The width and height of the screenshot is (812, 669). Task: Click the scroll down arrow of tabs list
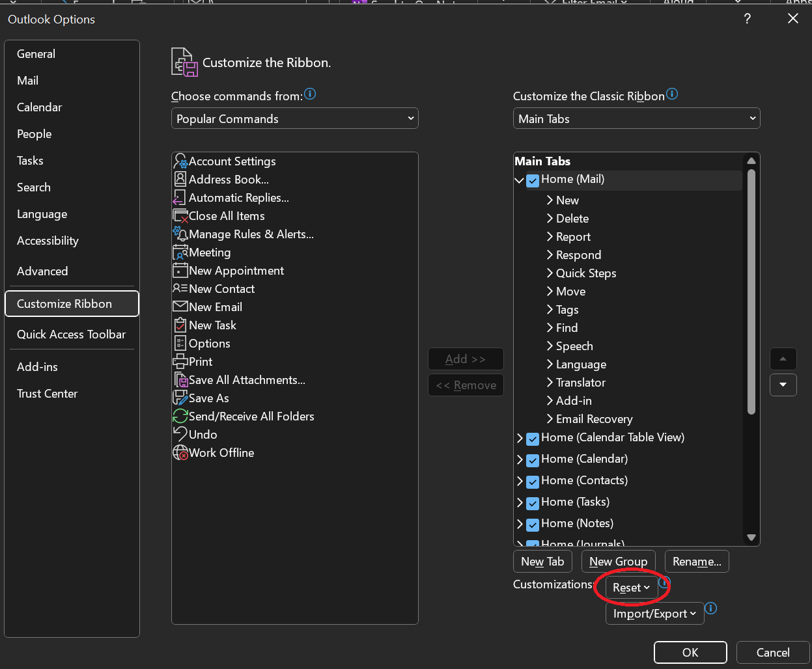pyautogui.click(x=751, y=538)
